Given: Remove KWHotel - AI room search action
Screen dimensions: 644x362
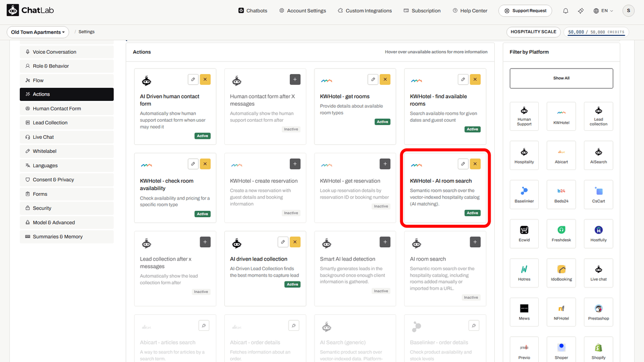Looking at the screenshot, I should 475,164.
